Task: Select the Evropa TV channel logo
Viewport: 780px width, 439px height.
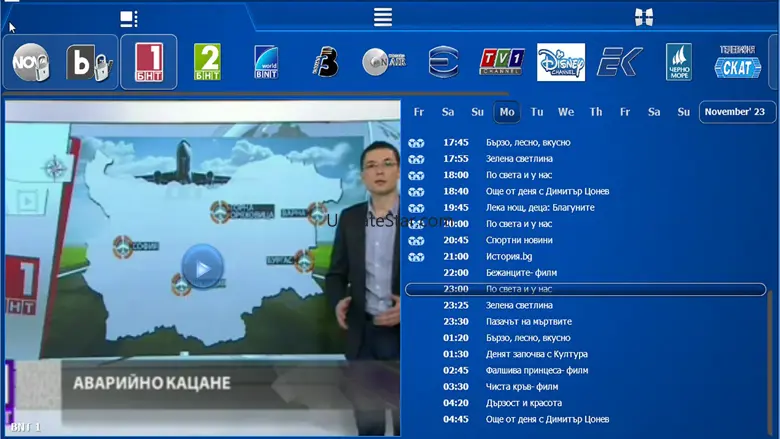Action: [x=443, y=62]
